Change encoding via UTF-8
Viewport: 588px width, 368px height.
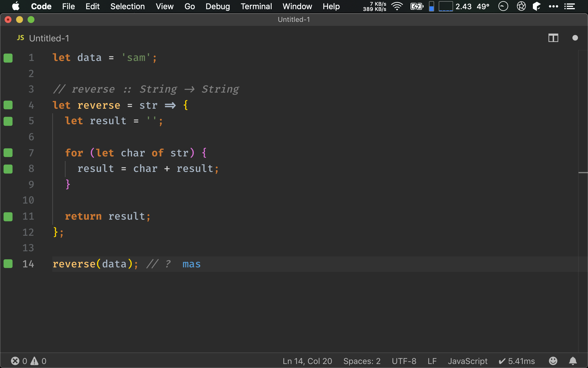coord(404,361)
